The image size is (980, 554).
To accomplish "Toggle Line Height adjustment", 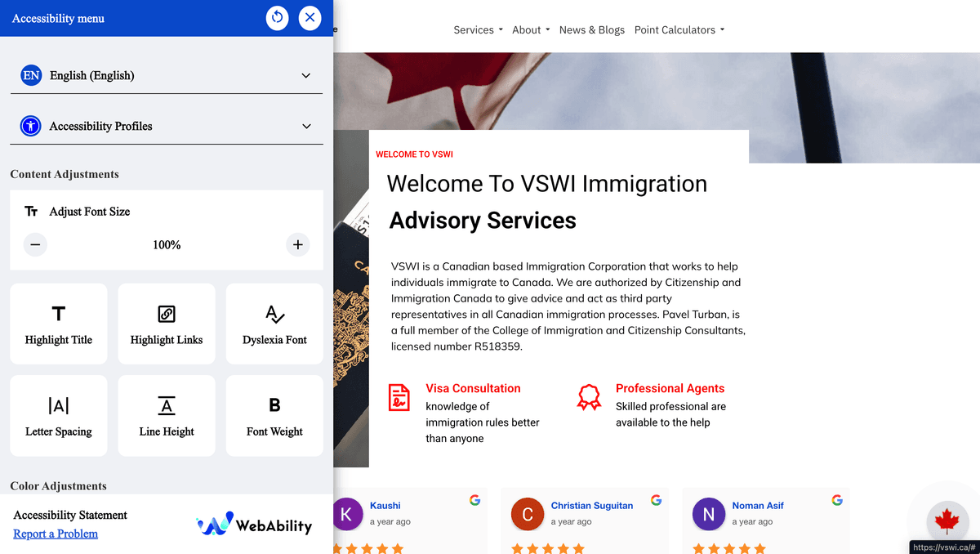I will point(167,415).
